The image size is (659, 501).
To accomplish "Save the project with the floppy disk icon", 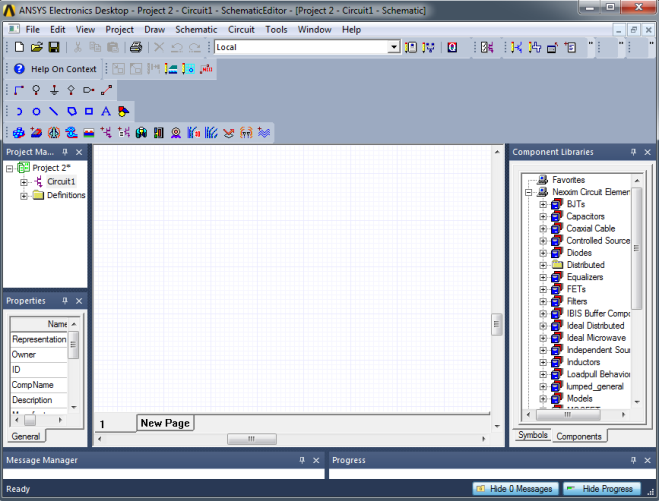I will 54,47.
